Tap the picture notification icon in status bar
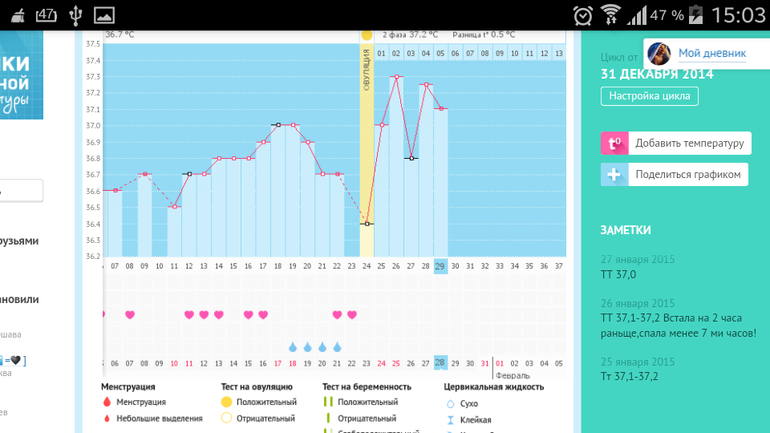The image size is (770, 433). pos(104,15)
